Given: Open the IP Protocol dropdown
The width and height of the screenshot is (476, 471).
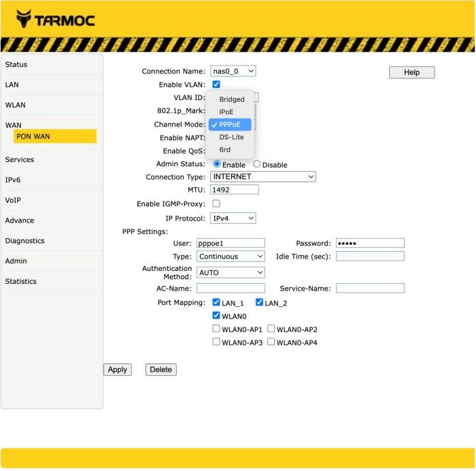Looking at the screenshot, I should point(233,218).
